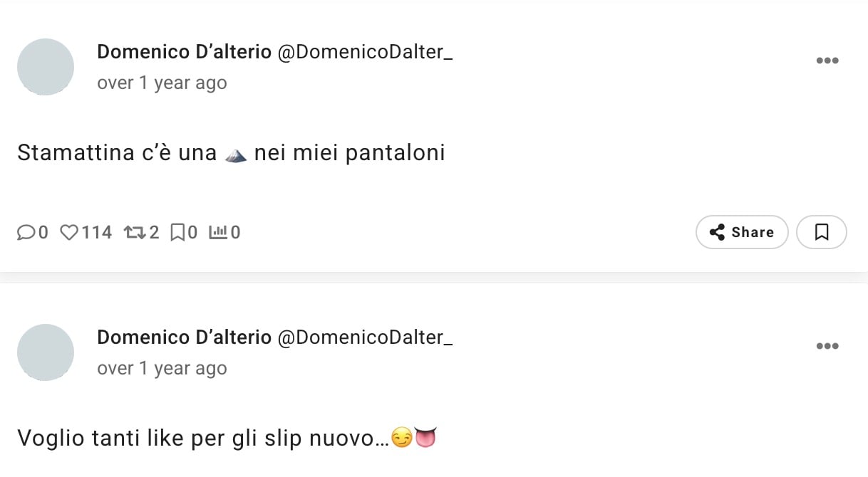868x477 pixels.
Task: Click the @DomenicoDalter_ handle on second post
Action: tap(364, 337)
